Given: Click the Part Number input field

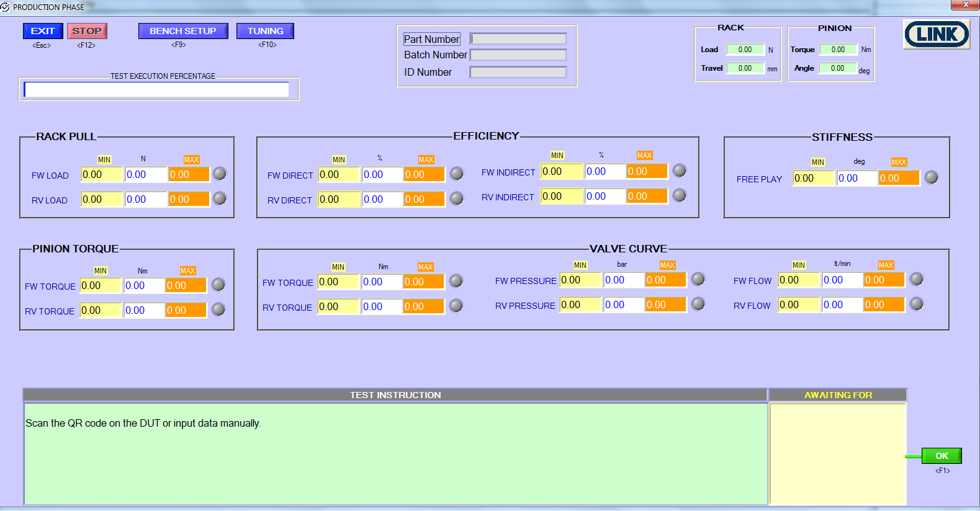Looking at the screenshot, I should (x=518, y=39).
